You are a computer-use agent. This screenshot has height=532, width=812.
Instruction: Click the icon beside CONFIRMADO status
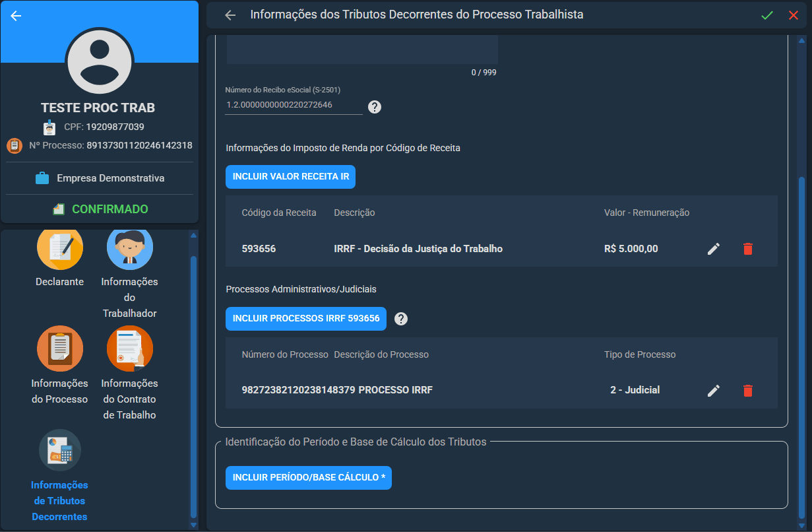59,209
